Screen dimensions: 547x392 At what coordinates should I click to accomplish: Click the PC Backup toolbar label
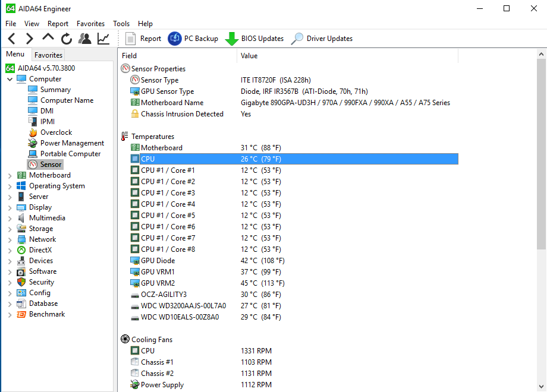[x=202, y=39]
